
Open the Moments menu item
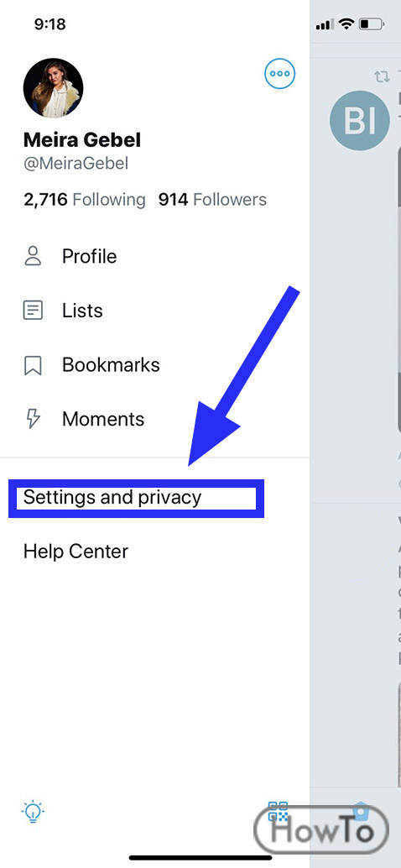pyautogui.click(x=103, y=419)
